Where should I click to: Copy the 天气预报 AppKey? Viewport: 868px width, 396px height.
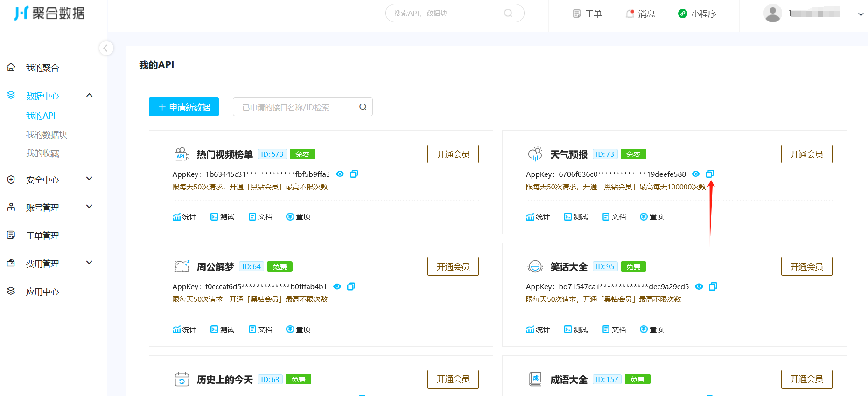click(710, 174)
